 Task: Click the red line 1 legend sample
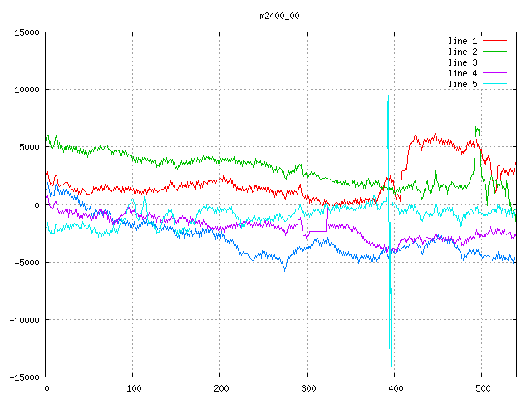pos(495,41)
